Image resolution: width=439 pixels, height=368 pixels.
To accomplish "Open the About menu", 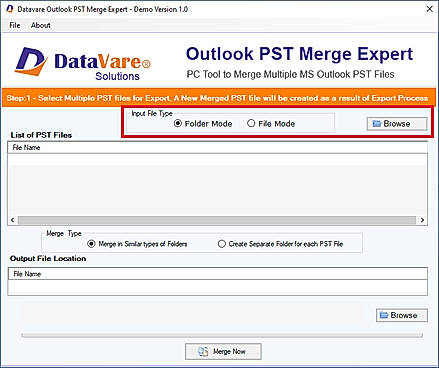I will click(x=41, y=25).
